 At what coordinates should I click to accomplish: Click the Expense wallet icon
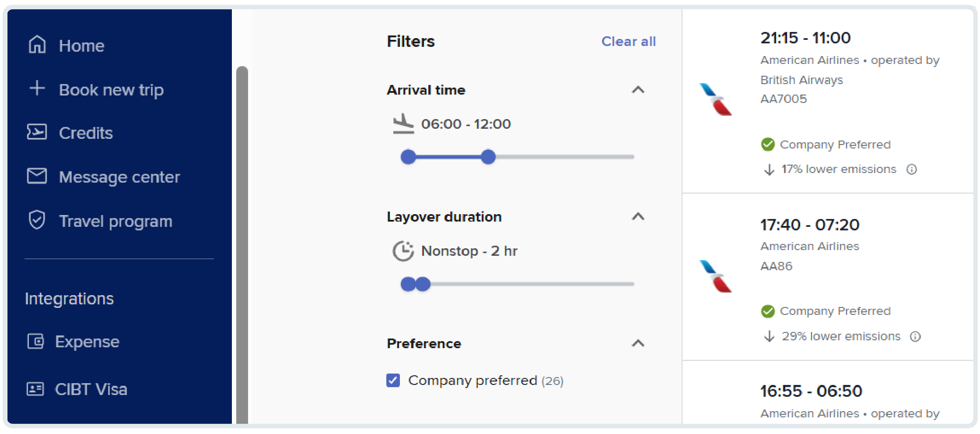click(35, 341)
